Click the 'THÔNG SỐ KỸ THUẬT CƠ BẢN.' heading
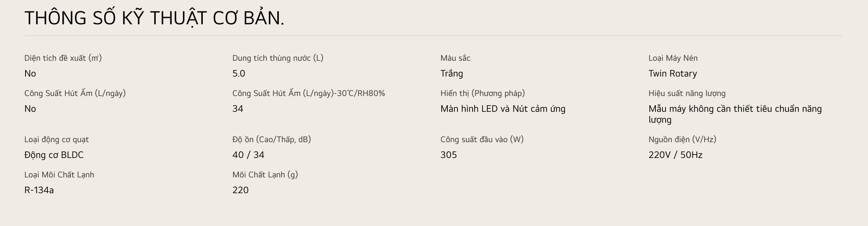 154,18
